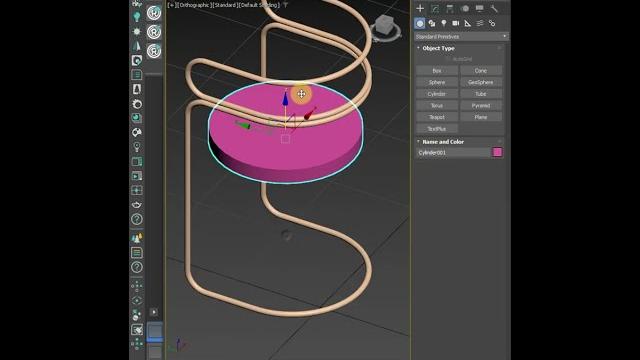This screenshot has width=640, height=360.
Task: Click the Cone primitive button
Action: [x=481, y=71]
